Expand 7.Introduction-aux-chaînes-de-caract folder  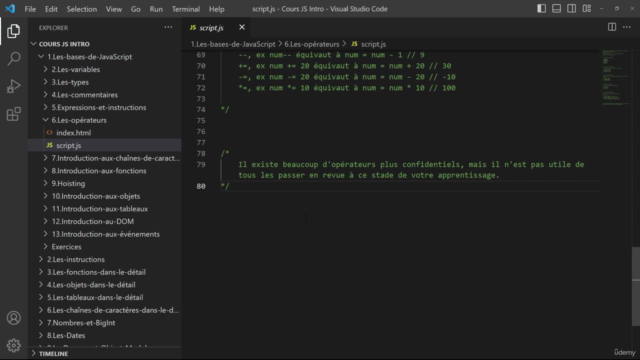coord(105,158)
